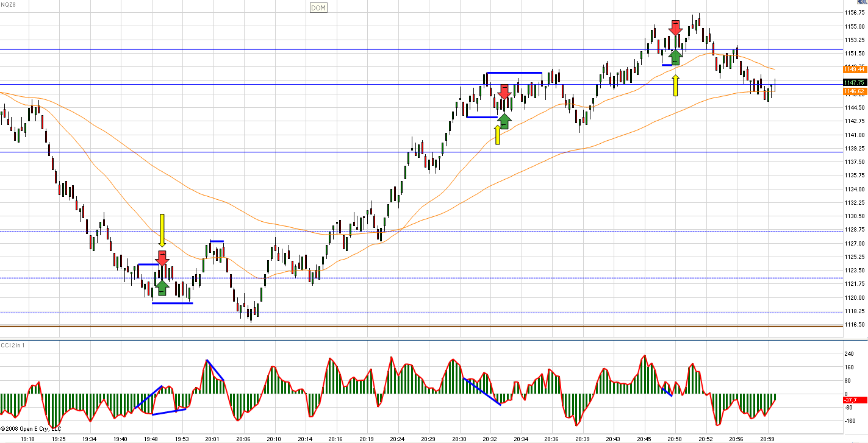Image resolution: width=868 pixels, height=443 pixels.
Task: Click the 20:43 time axis label
Action: (x=613, y=439)
